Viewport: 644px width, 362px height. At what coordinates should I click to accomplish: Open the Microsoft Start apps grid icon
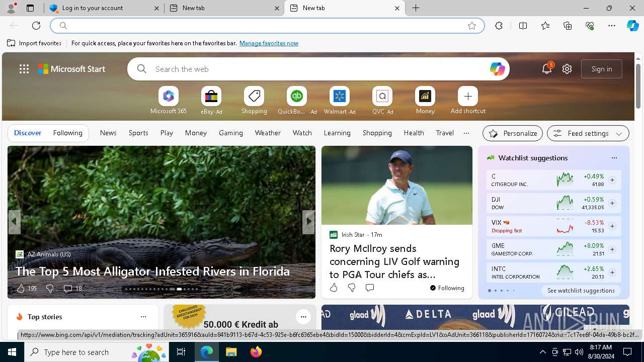tap(24, 69)
